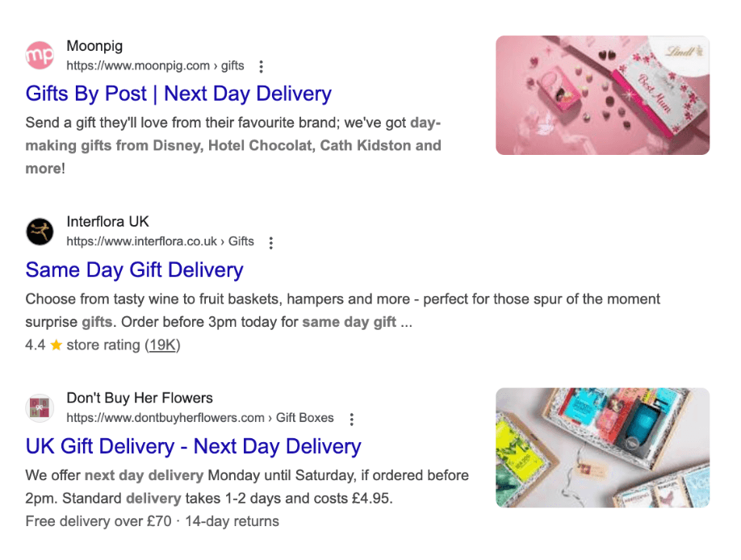Click the gold star rating icon

57,345
